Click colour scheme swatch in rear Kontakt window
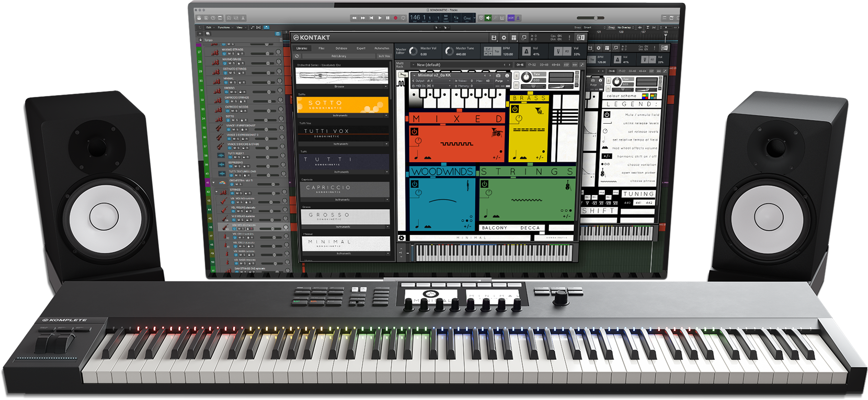This screenshot has height=400, width=868. (645, 96)
